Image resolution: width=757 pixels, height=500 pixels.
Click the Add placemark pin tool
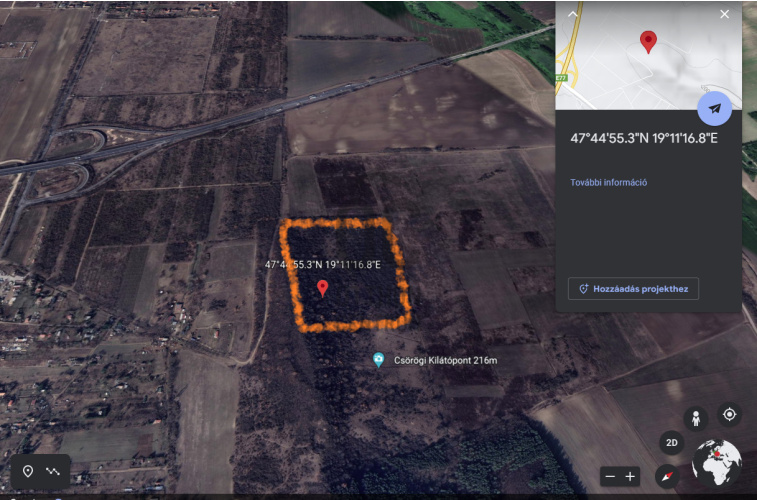point(28,471)
